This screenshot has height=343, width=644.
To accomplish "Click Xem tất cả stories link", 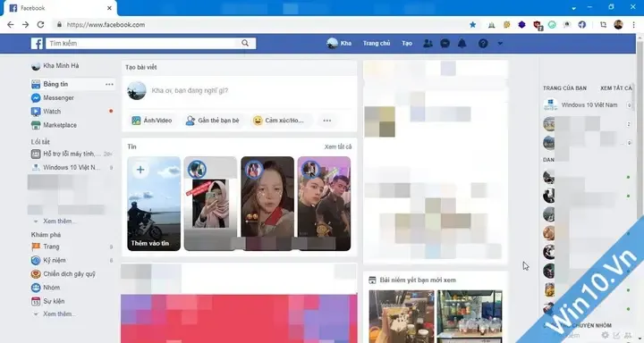I will 338,146.
